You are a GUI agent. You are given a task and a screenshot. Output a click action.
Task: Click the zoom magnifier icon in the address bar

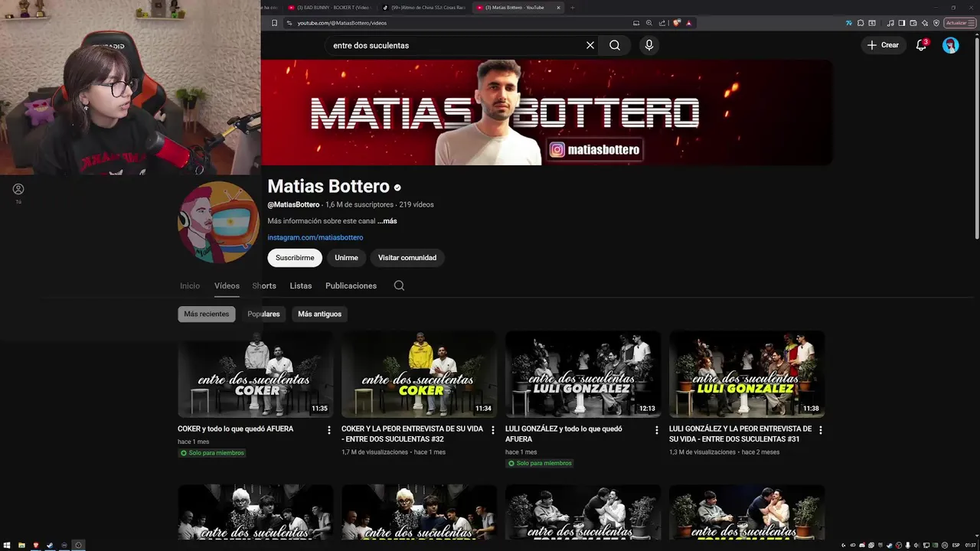(x=649, y=23)
